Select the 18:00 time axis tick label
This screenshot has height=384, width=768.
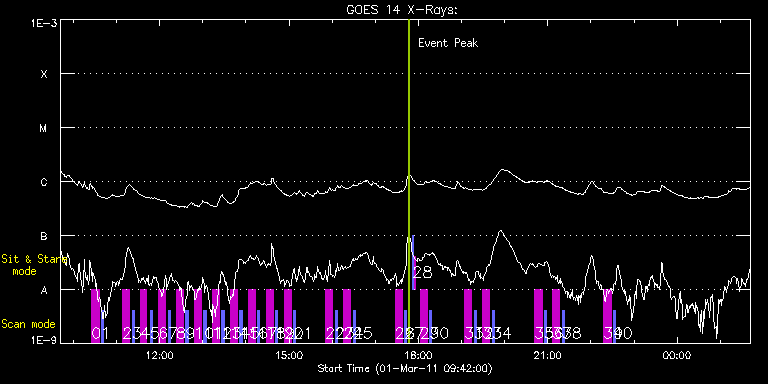(x=418, y=355)
